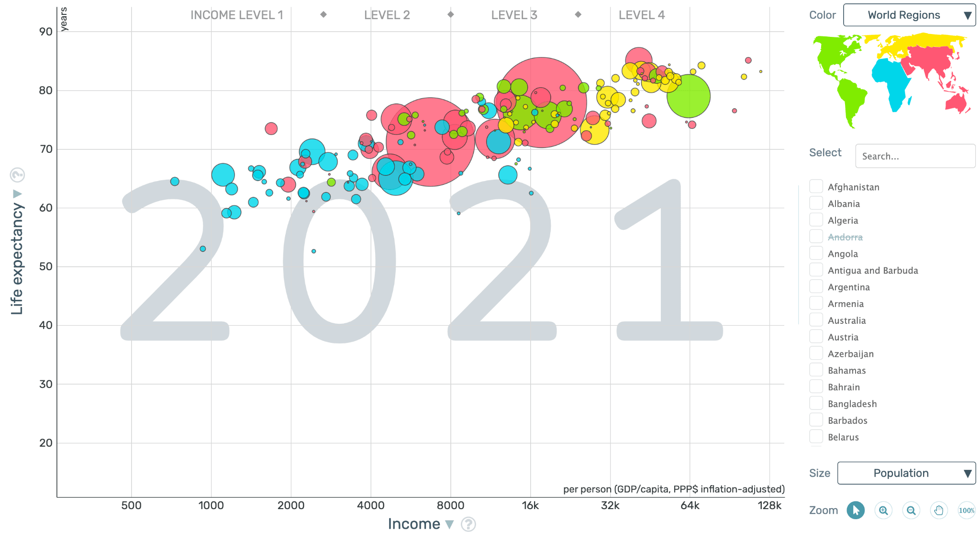Click the INCOME LEVEL 1 label
The width and height of the screenshot is (980, 534).
(237, 15)
